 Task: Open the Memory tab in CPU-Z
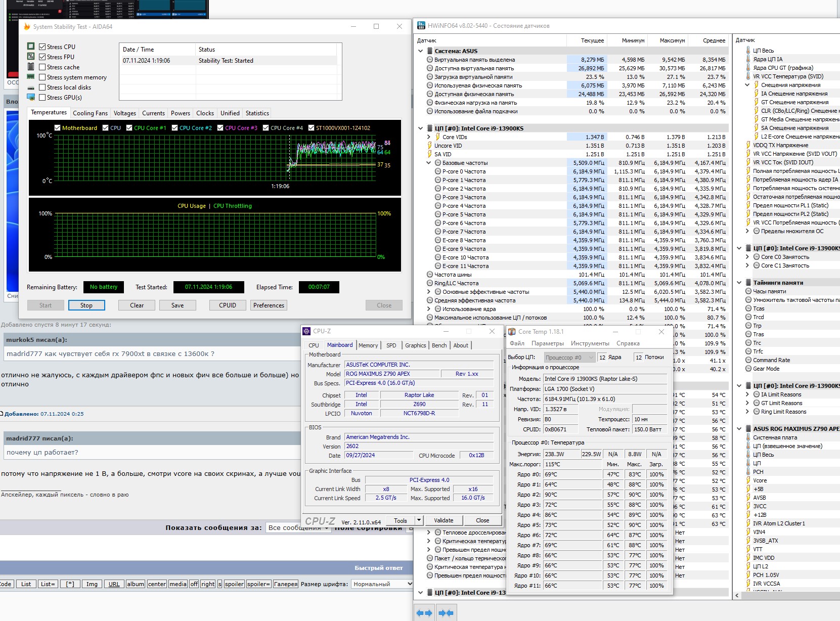368,345
